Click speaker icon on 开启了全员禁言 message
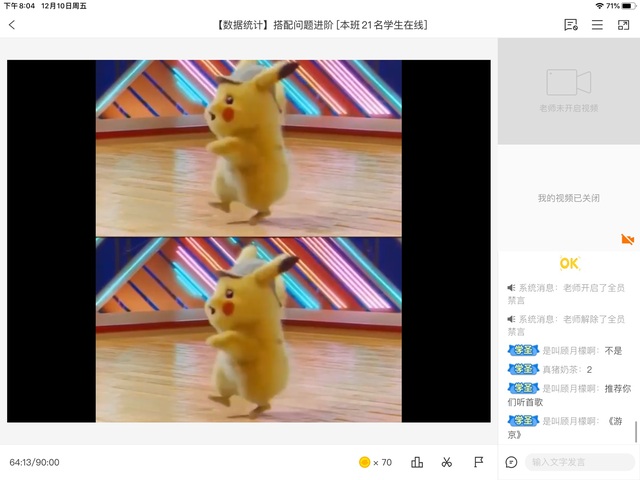This screenshot has height=480, width=640. (x=511, y=288)
